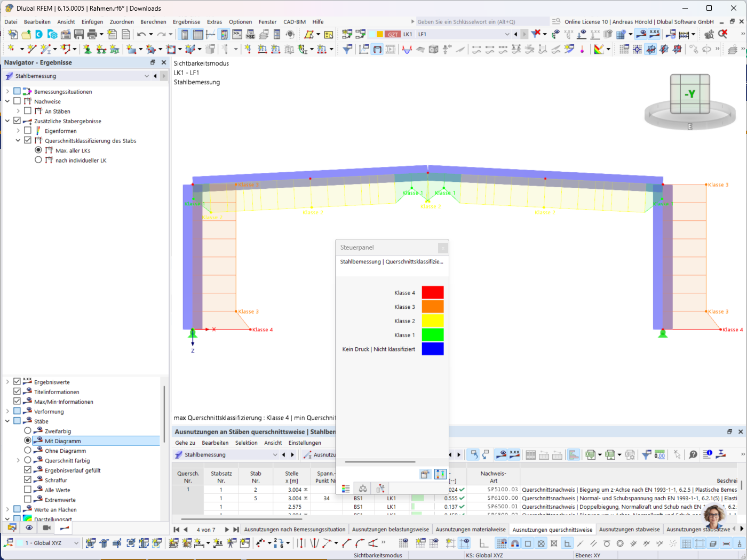Click the new nodal support icon

tap(88, 49)
